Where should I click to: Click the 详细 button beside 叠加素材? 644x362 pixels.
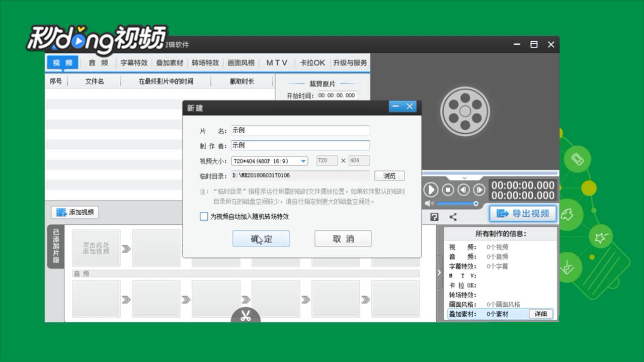tap(540, 314)
